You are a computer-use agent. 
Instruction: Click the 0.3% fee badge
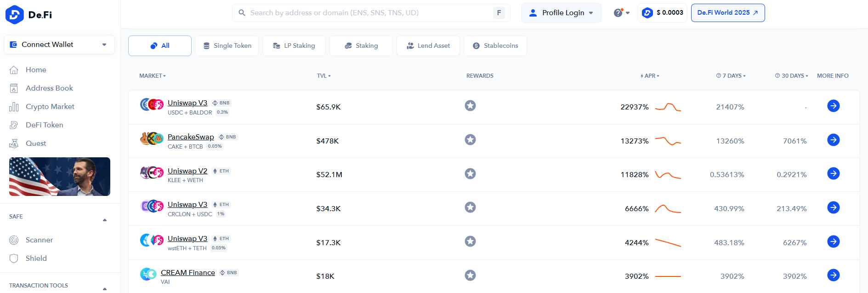[222, 112]
